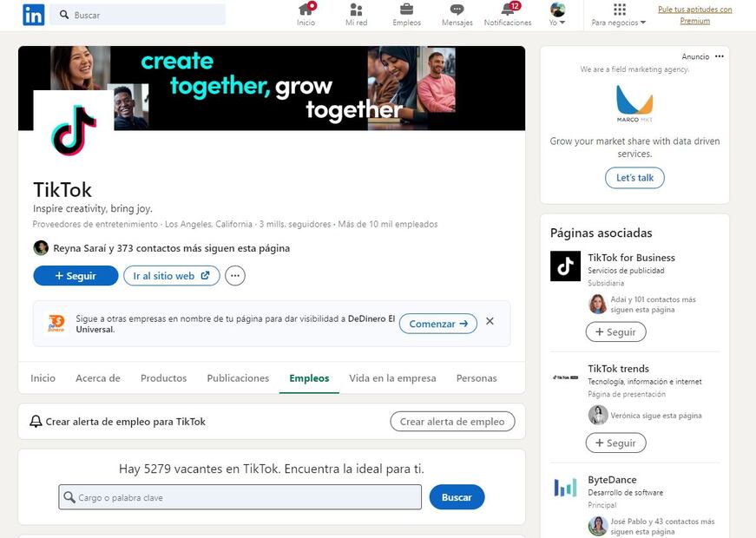Image resolution: width=756 pixels, height=538 pixels.
Task: Click the 3 mills. seguidores text
Action: (x=295, y=224)
